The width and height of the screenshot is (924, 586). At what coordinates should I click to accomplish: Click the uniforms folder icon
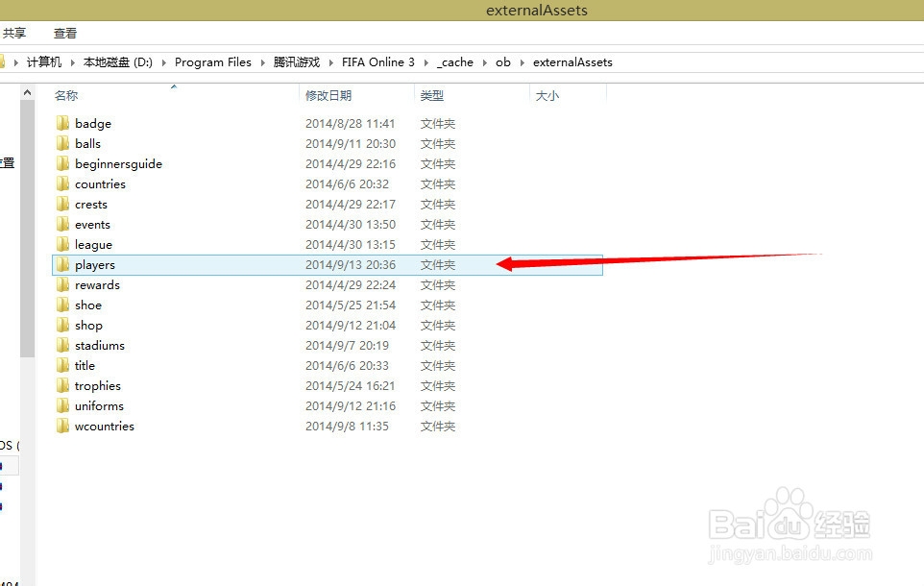62,405
